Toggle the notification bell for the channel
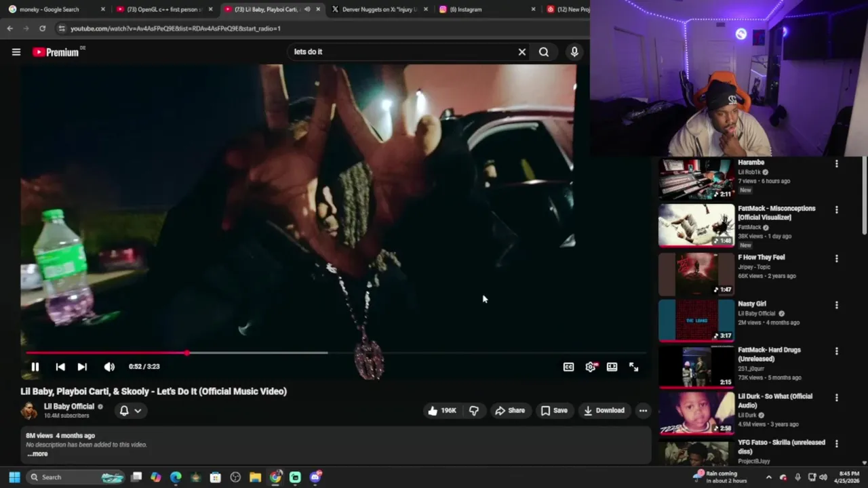This screenshot has width=868, height=488. click(124, 410)
